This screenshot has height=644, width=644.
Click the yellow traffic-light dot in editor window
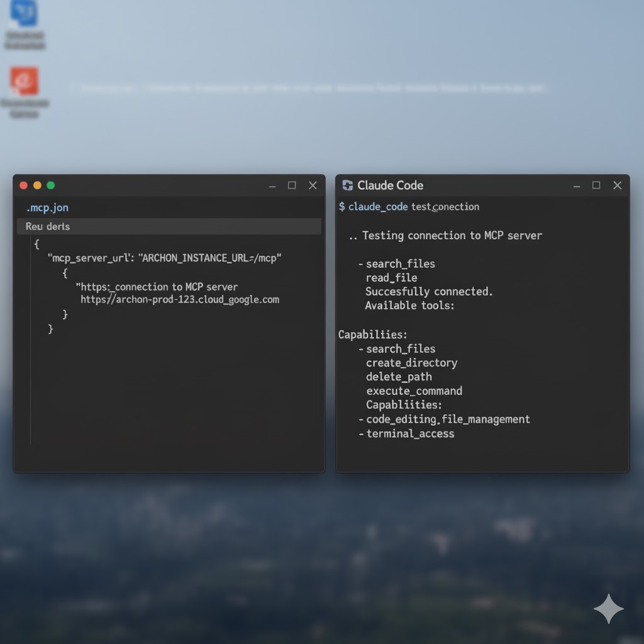pos(37,186)
